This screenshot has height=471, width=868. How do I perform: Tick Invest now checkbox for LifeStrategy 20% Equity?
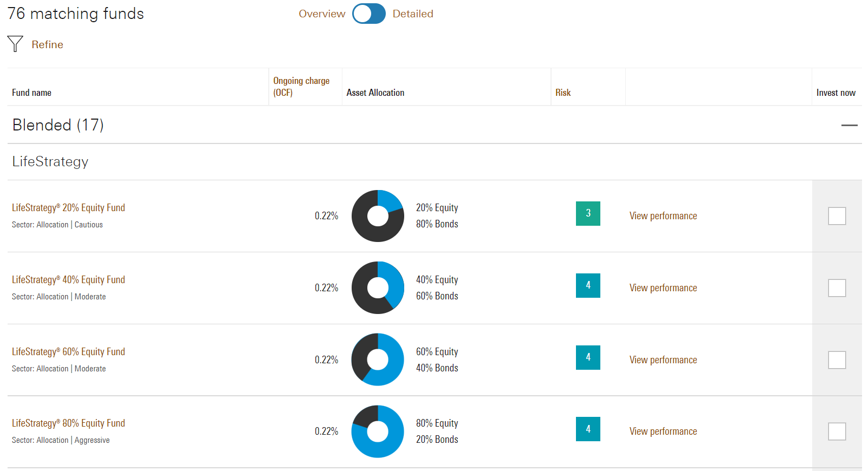[x=837, y=216]
